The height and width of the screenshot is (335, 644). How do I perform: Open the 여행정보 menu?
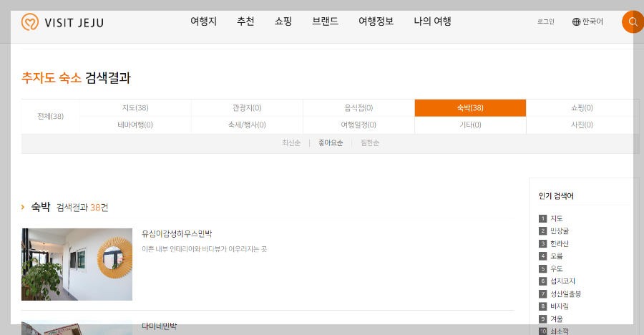click(x=376, y=21)
